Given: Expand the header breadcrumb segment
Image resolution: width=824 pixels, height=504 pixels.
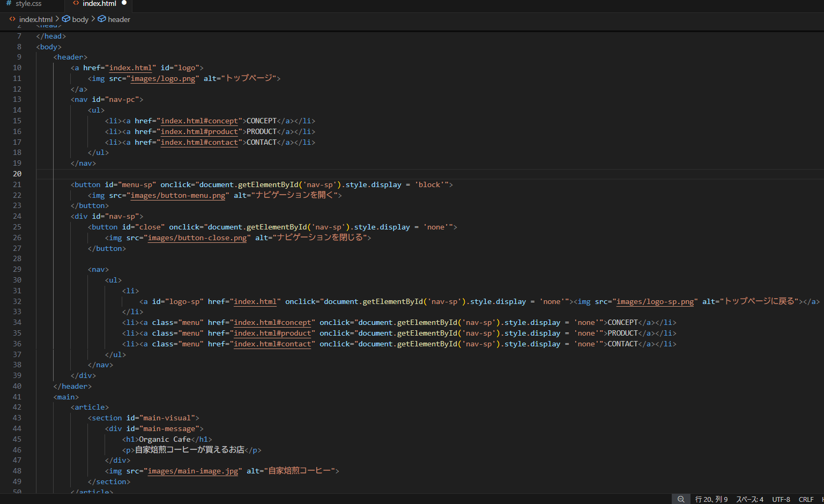Looking at the screenshot, I should pos(119,19).
